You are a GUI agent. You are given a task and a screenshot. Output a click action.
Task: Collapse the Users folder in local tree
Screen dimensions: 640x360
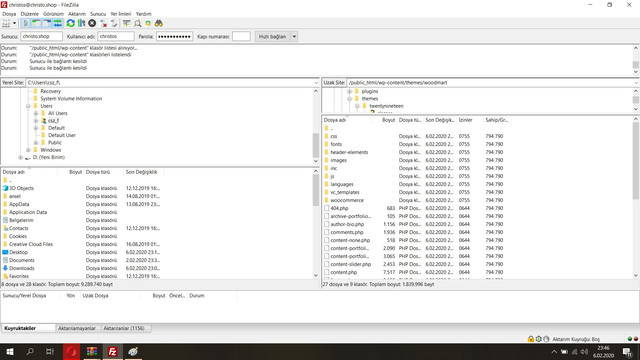tap(28, 106)
